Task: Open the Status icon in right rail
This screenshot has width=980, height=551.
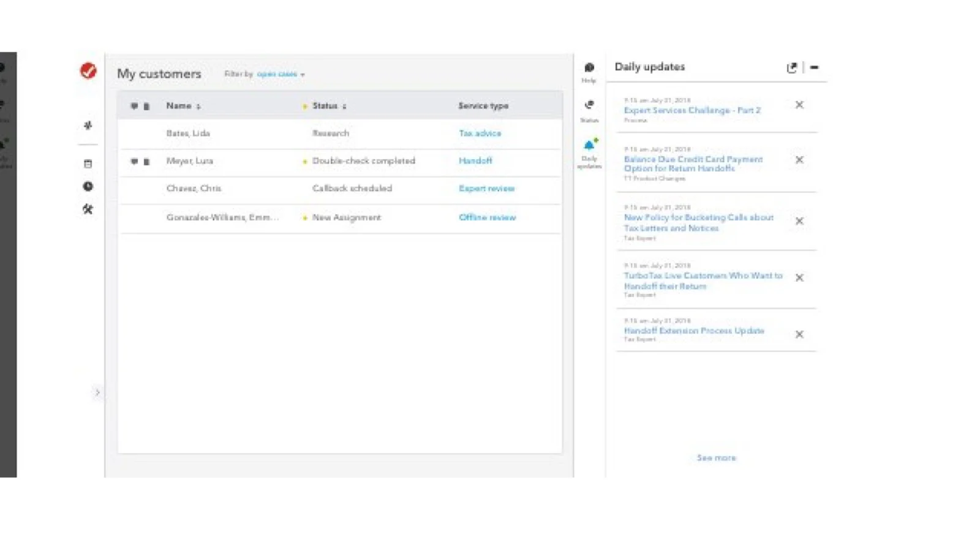Action: coord(589,111)
